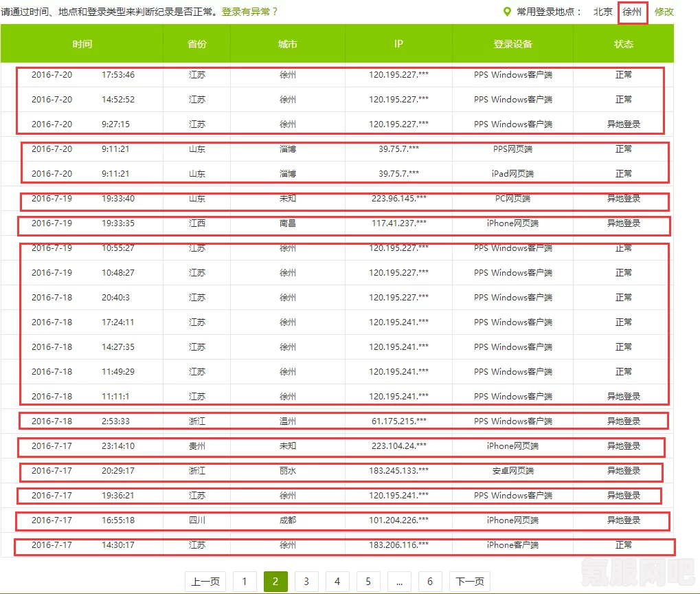Select time 10:48:27 on 2016-7-19
Screen dimensions: 700x594
(x=118, y=273)
